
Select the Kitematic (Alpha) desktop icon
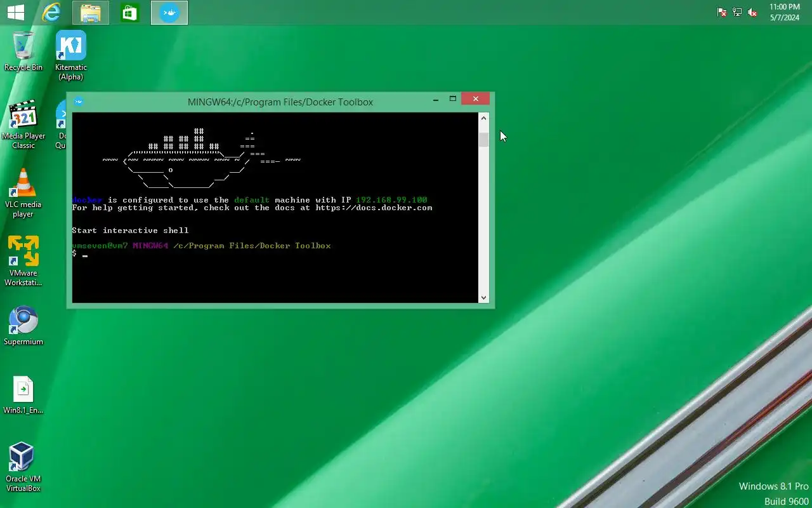(x=71, y=56)
